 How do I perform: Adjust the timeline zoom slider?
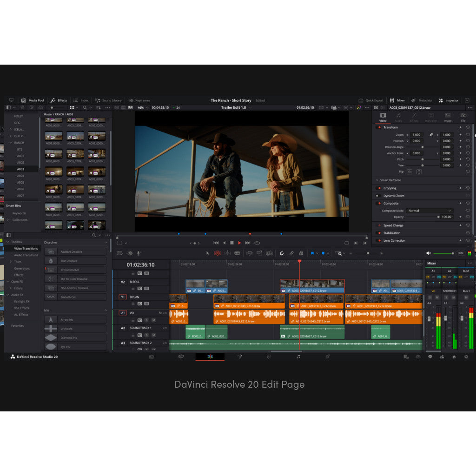pos(366,253)
